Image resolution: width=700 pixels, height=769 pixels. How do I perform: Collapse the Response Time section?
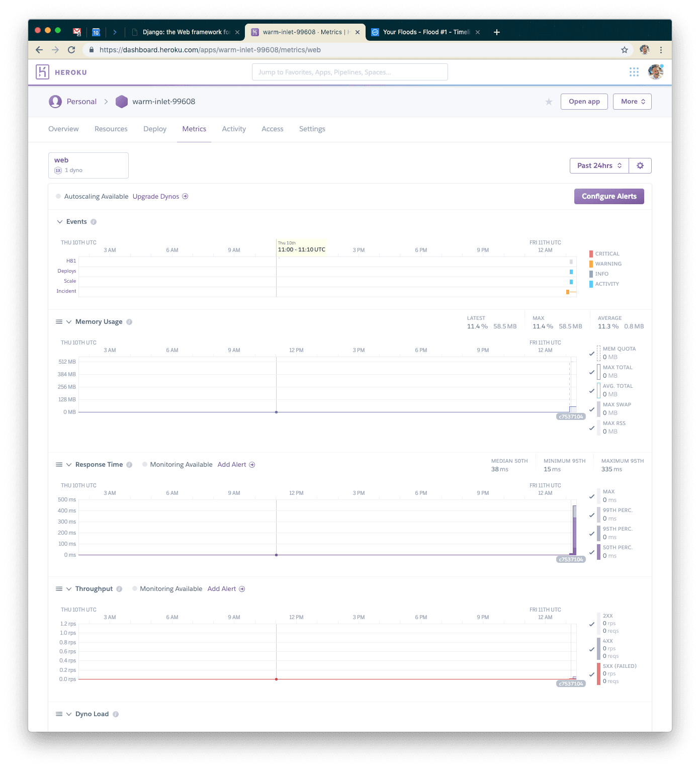(x=69, y=465)
